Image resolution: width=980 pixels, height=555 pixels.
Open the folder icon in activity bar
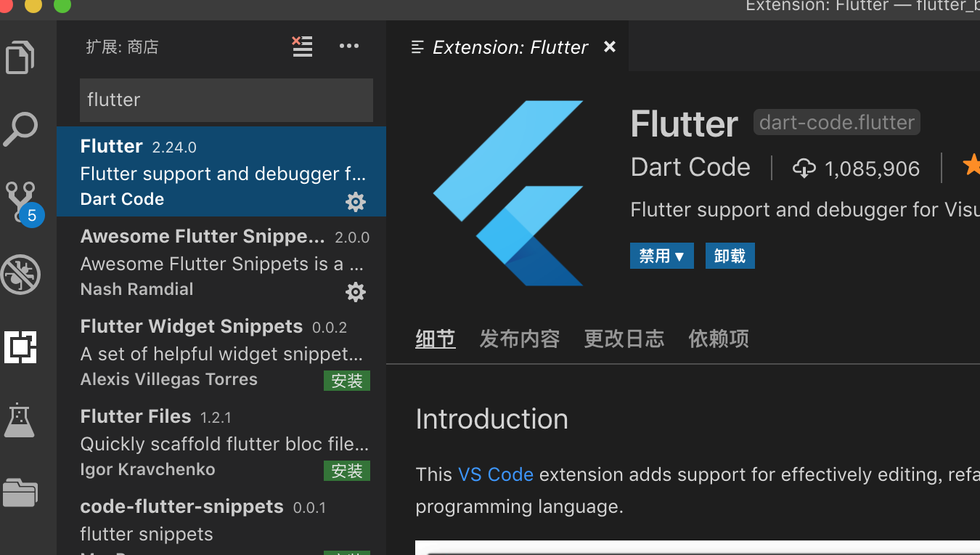20,492
